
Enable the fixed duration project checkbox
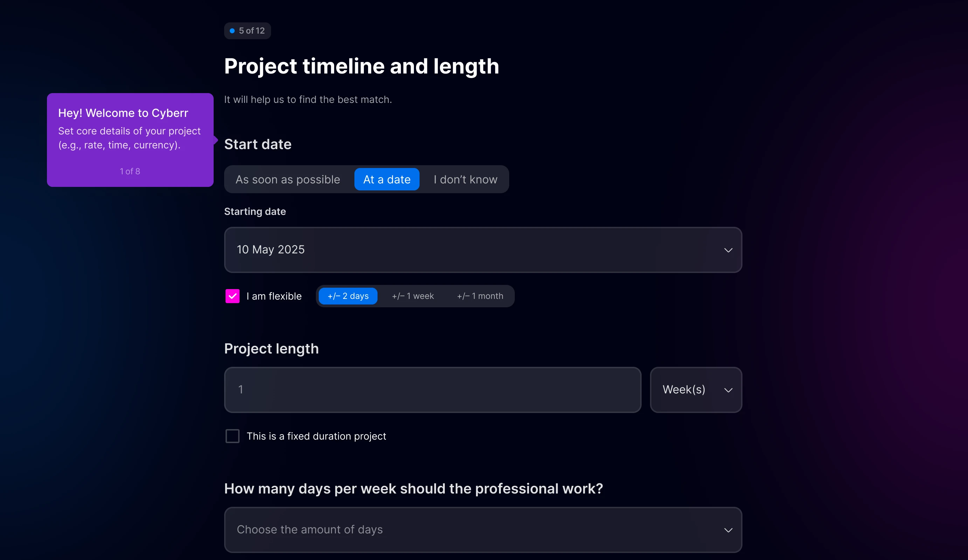click(x=233, y=436)
